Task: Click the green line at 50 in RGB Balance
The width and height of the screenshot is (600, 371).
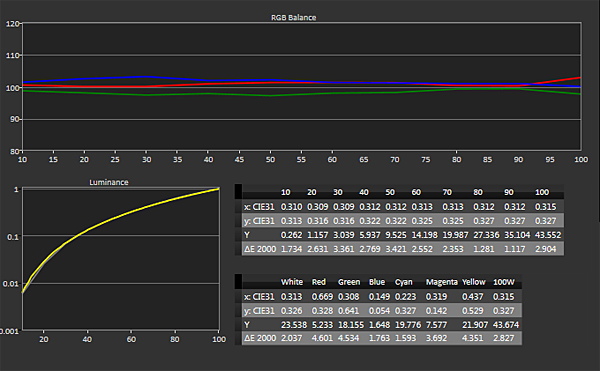Action: click(x=270, y=96)
